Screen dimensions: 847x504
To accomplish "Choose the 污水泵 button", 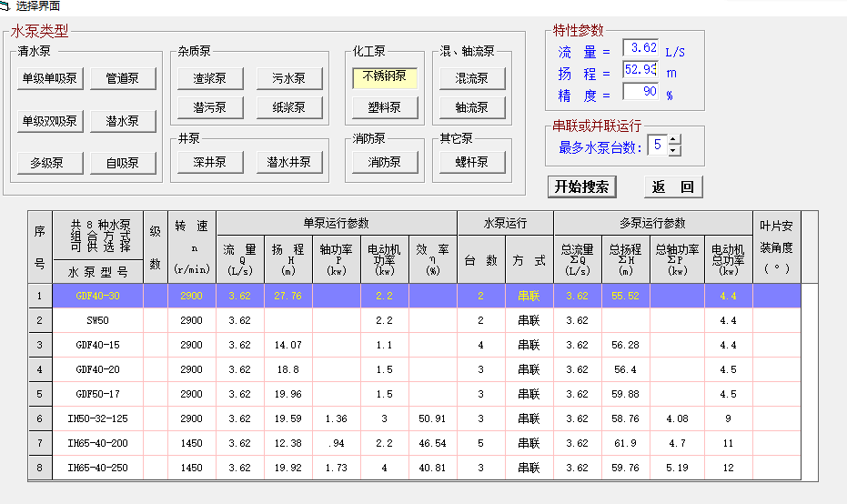I will pyautogui.click(x=289, y=78).
